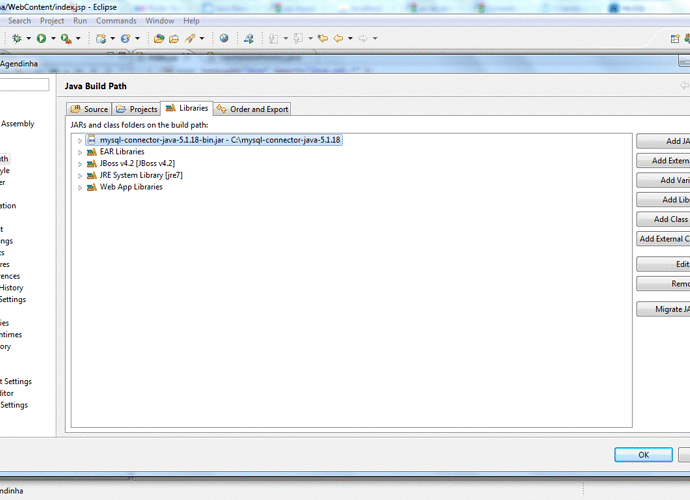This screenshot has width=690, height=500.
Task: Expand the mysql-connector-java jar entry
Action: [x=80, y=140]
